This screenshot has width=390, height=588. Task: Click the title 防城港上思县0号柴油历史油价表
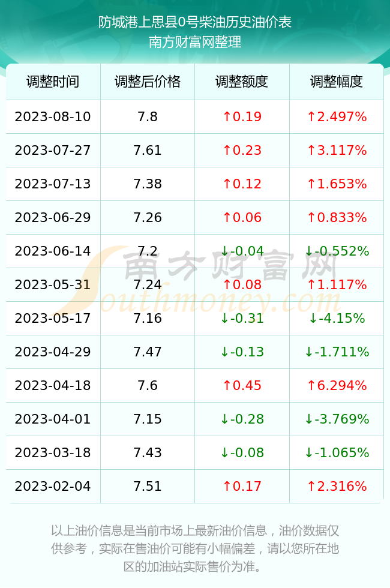pos(195,22)
